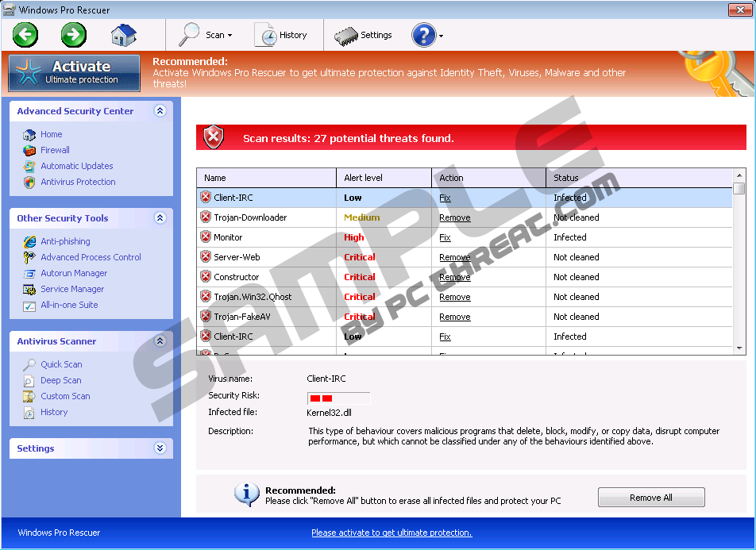Click the green forward arrow icon

(74, 35)
